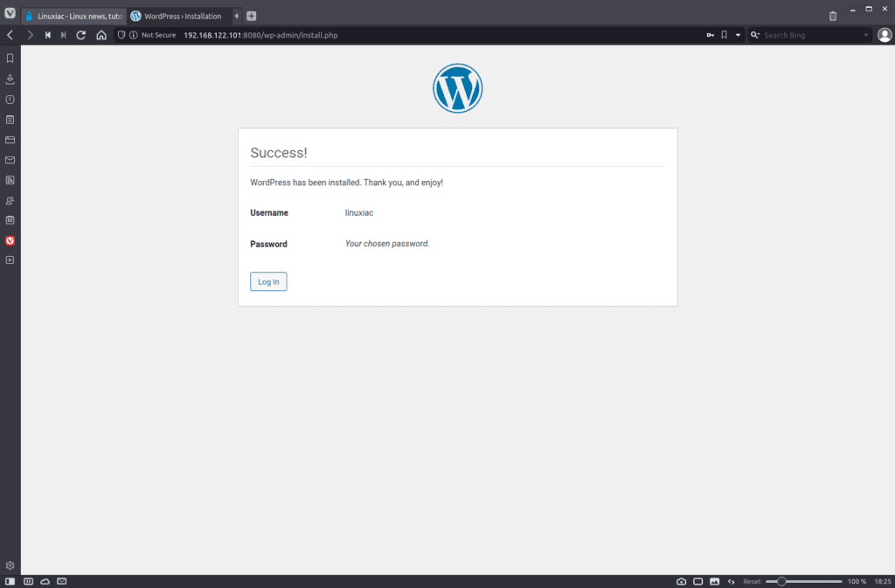Open the Bookmarks panel
The image size is (895, 588).
(x=10, y=59)
